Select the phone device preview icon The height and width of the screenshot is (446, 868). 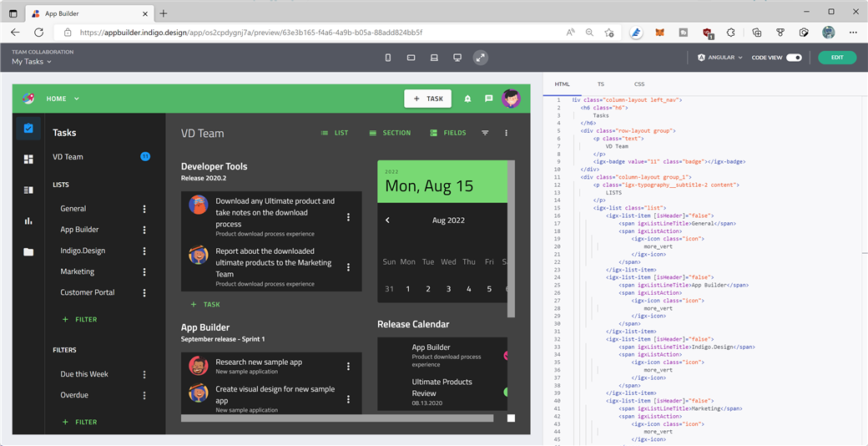387,58
